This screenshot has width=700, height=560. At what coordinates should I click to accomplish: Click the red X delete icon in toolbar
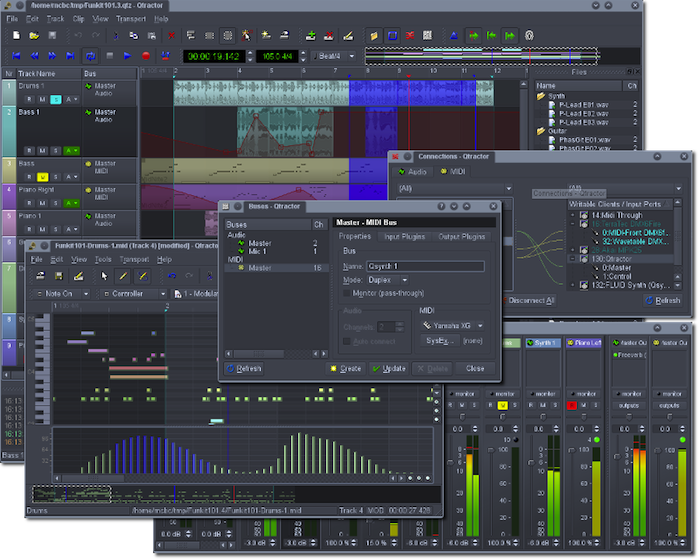(171, 36)
